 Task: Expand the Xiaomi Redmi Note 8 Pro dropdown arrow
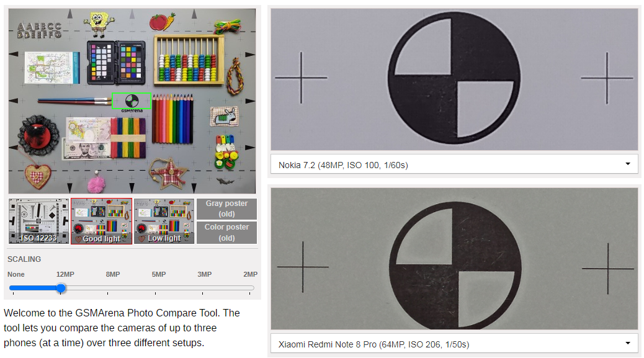click(x=628, y=343)
